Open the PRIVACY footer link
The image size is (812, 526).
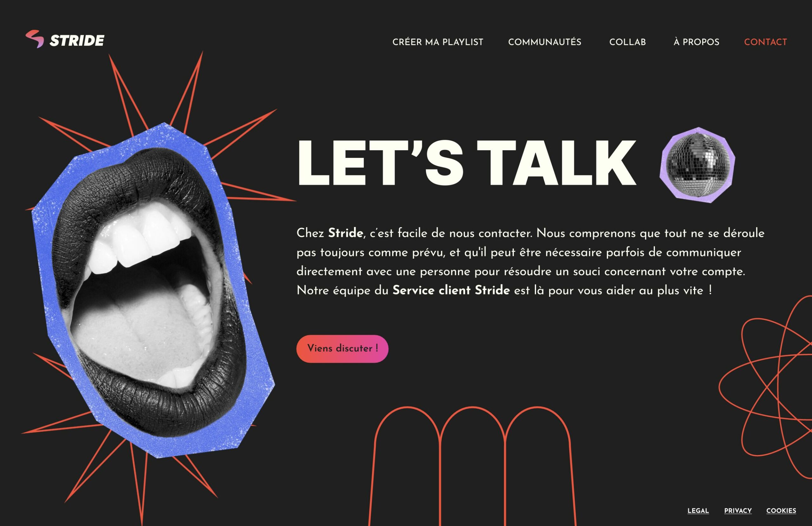(x=738, y=511)
